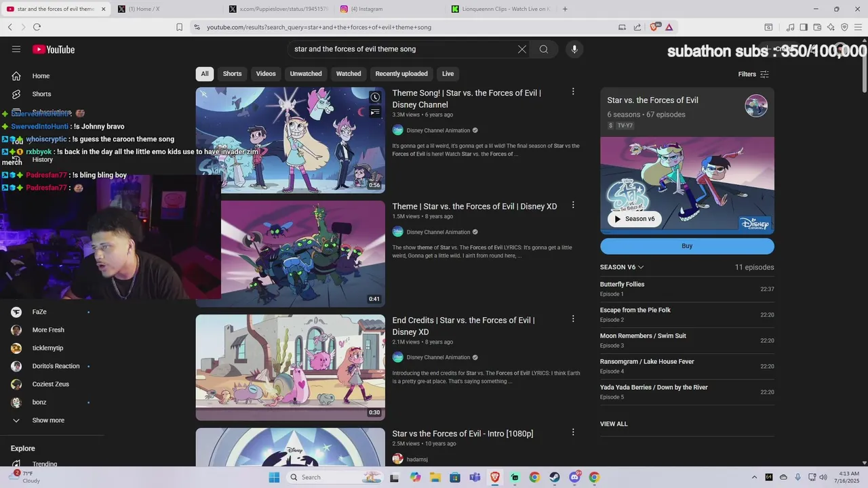
Task: Open Home in YouTube sidebar
Action: pos(41,76)
